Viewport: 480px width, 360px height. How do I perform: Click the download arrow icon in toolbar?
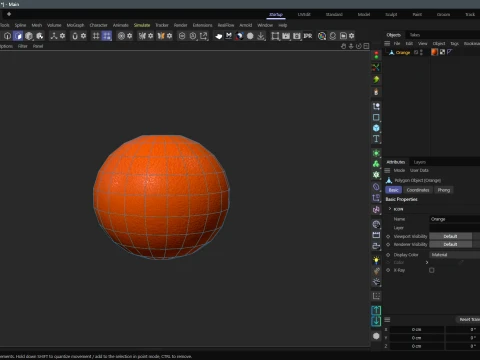point(261,36)
